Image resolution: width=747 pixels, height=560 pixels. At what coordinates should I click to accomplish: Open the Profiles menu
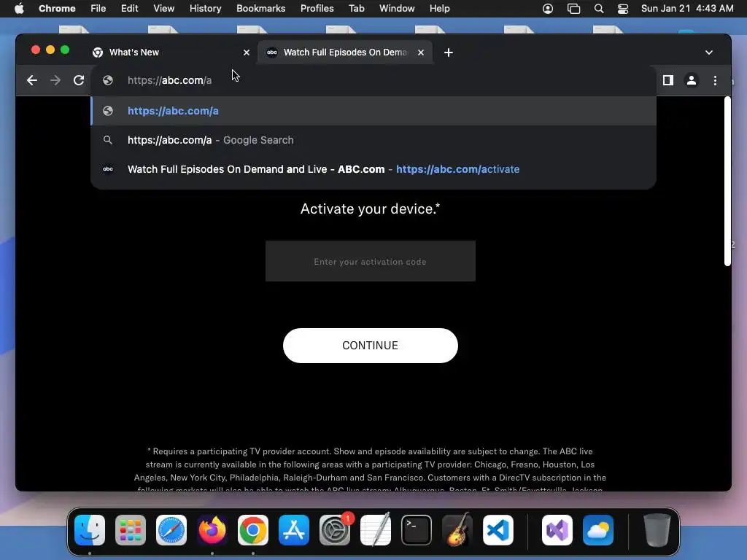pos(317,9)
